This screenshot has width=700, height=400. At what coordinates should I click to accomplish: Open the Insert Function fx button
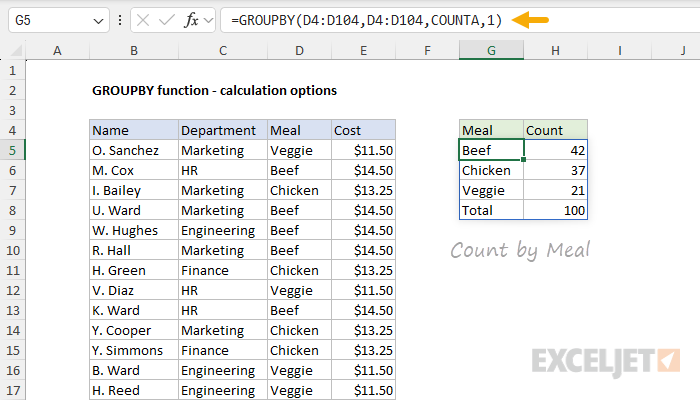191,20
